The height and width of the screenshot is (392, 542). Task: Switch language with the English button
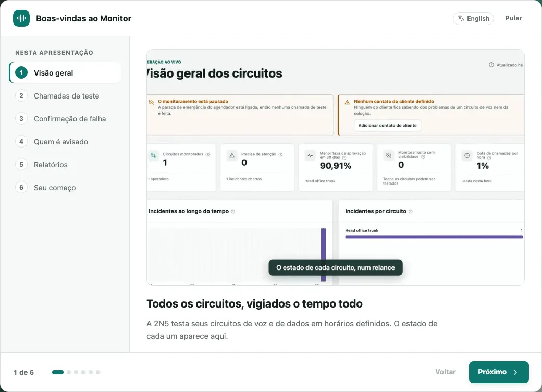473,18
